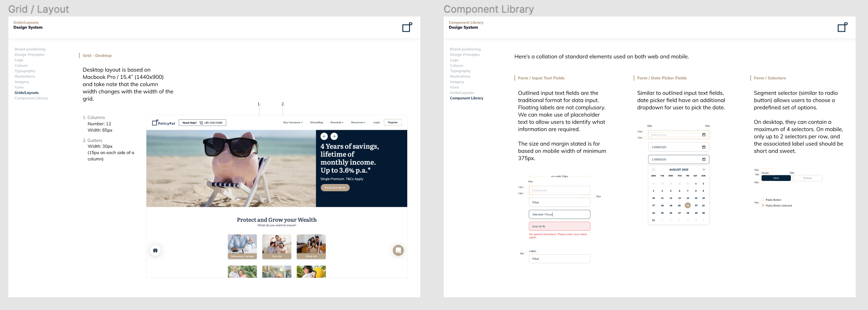Click the Selected / Focus input field
Viewport: 868px width, 310px height.
click(560, 214)
